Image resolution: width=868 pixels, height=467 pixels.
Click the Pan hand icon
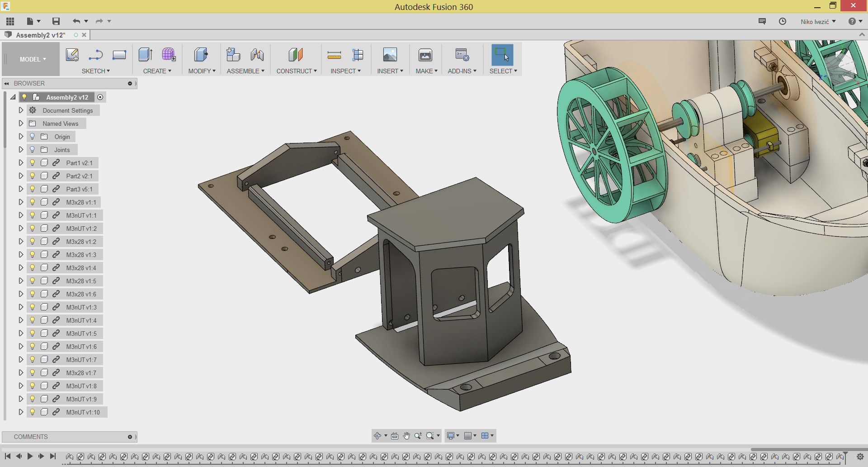click(406, 436)
